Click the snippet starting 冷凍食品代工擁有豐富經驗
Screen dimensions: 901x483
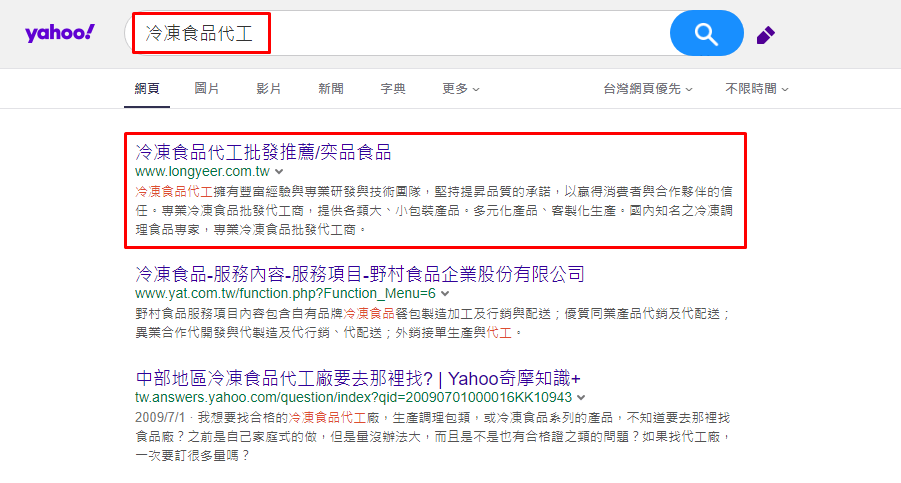click(x=434, y=210)
